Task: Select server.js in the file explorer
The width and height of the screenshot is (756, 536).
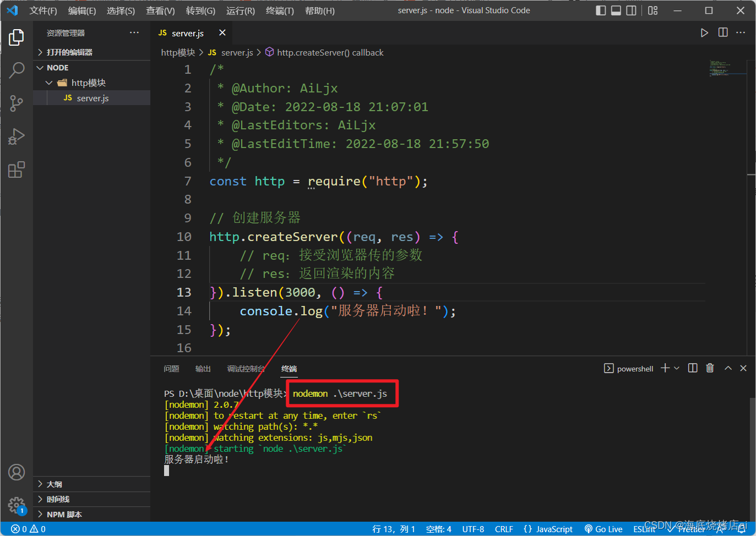Action: (x=93, y=98)
